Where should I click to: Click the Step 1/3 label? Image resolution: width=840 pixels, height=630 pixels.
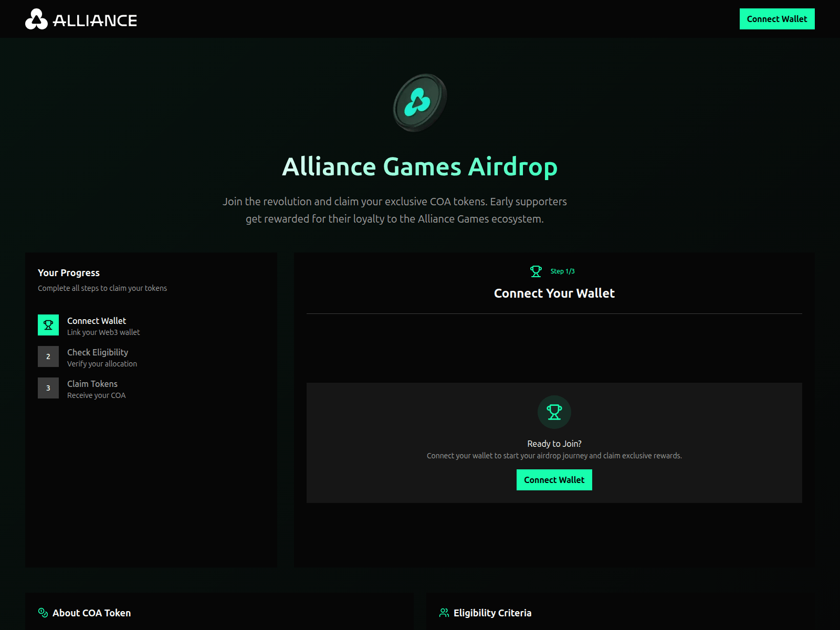tap(562, 271)
